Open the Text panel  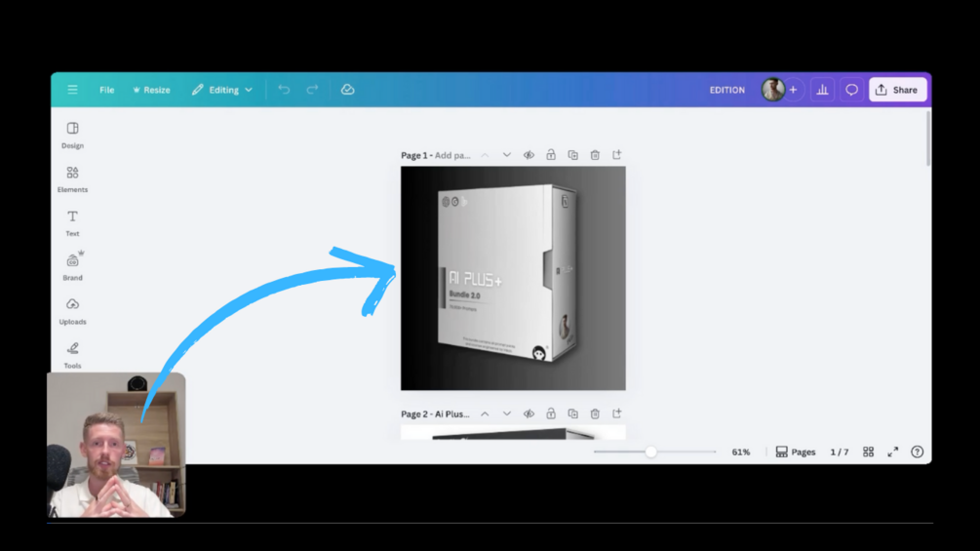(72, 223)
